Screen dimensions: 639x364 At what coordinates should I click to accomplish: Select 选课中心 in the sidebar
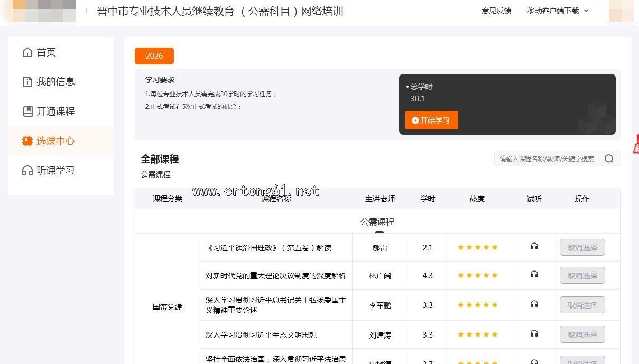[x=61, y=141]
